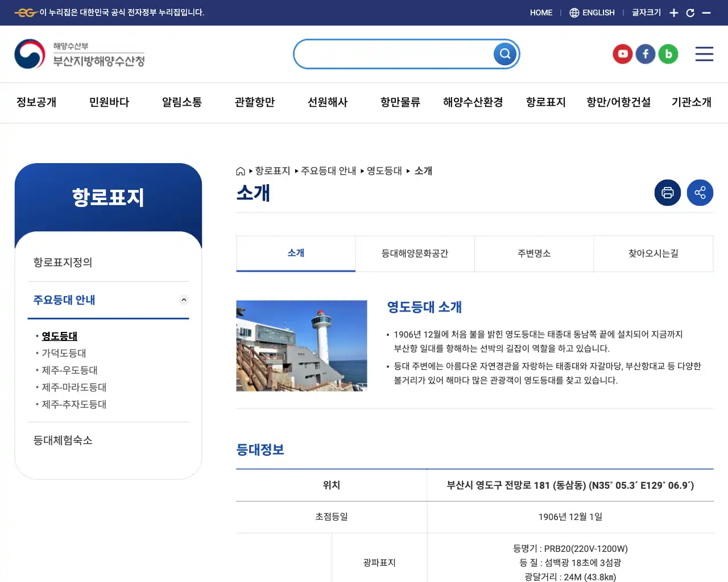728x582 pixels.
Task: Click the 1906년 12월 1일 cell
Action: click(570, 517)
